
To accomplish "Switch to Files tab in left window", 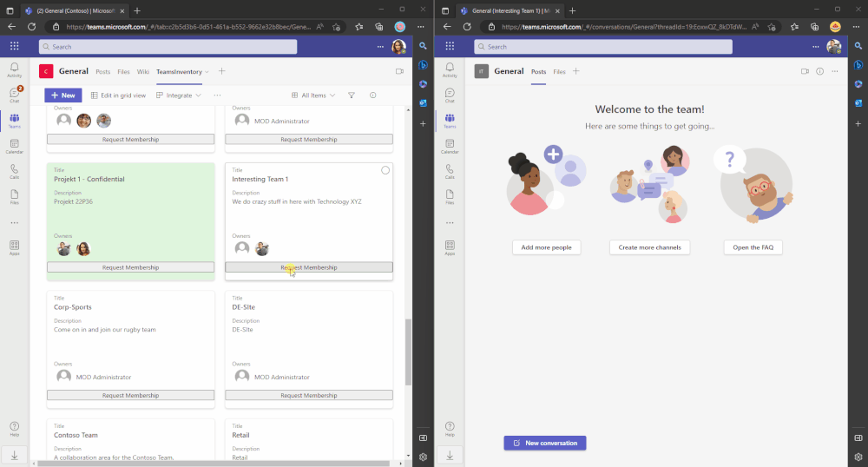I will pos(123,72).
